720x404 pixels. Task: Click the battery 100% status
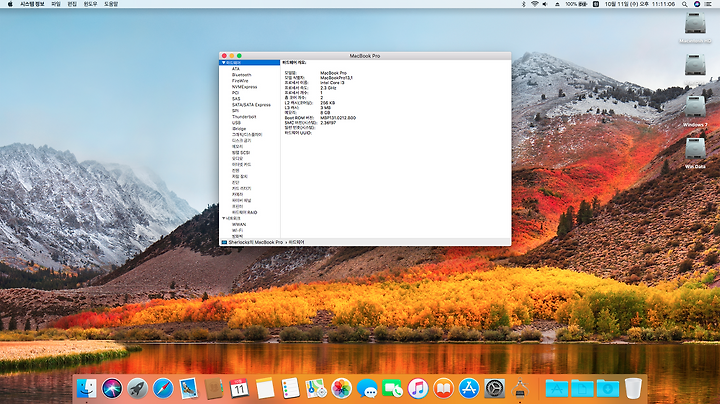(x=576, y=4)
